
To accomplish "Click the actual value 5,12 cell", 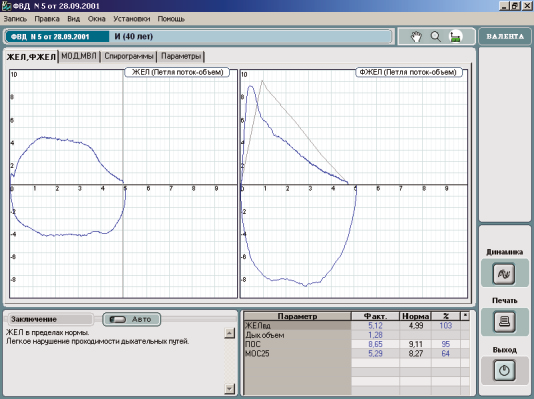I will point(375,325).
